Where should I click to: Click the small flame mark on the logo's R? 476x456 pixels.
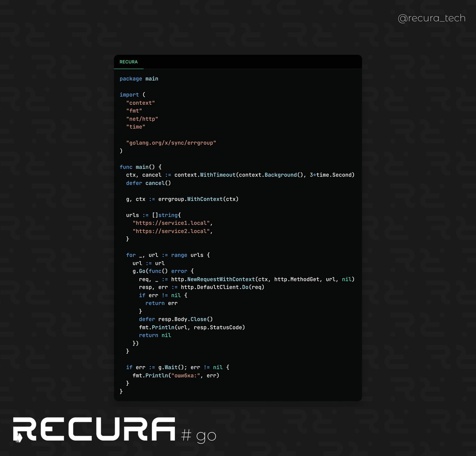point(19,438)
